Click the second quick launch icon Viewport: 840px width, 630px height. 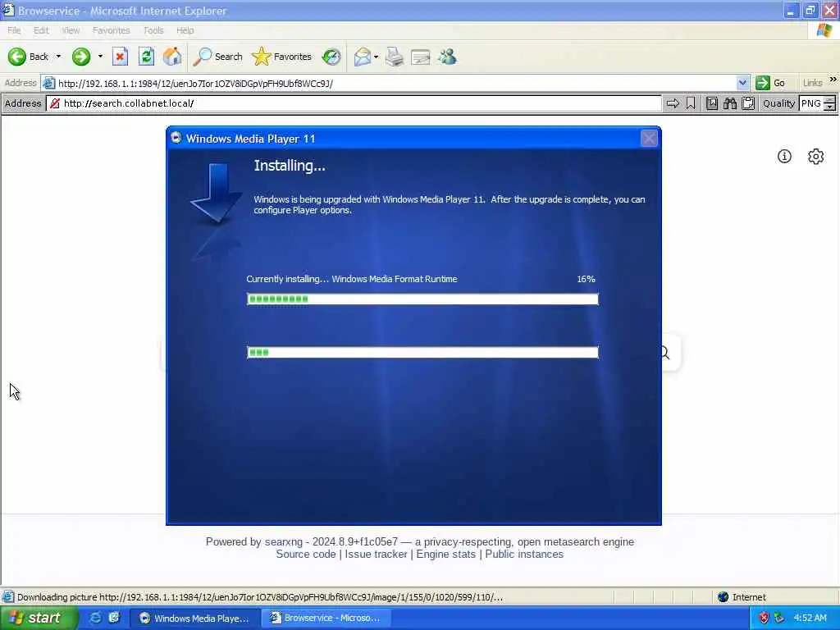pyautogui.click(x=114, y=618)
